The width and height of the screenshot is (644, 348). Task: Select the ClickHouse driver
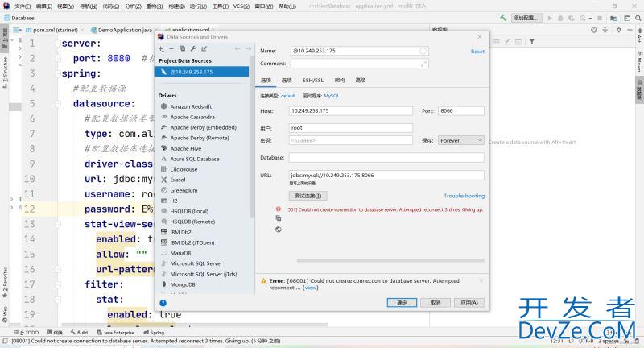pos(184,169)
